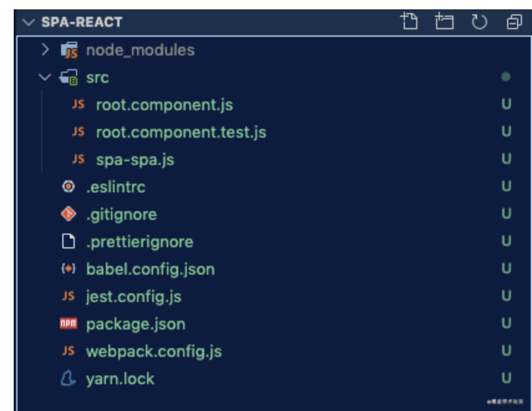The width and height of the screenshot is (532, 411).
Task: Click the New Folder icon
Action: [x=444, y=22]
